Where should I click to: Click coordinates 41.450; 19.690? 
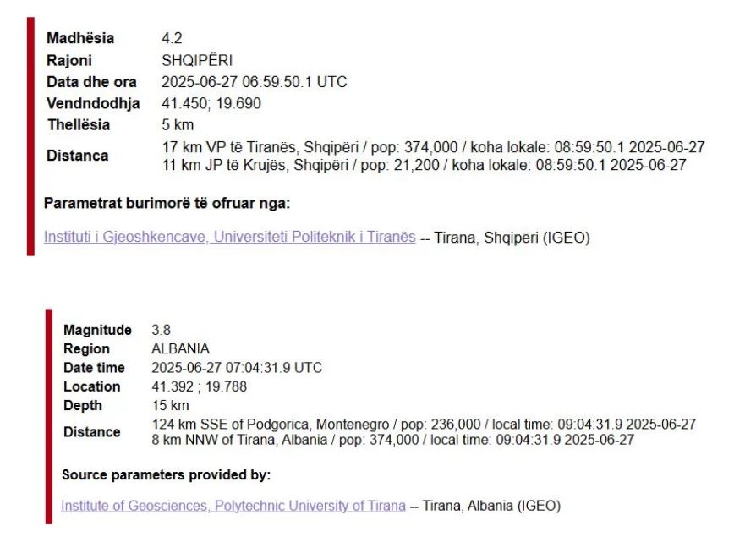click(x=211, y=104)
